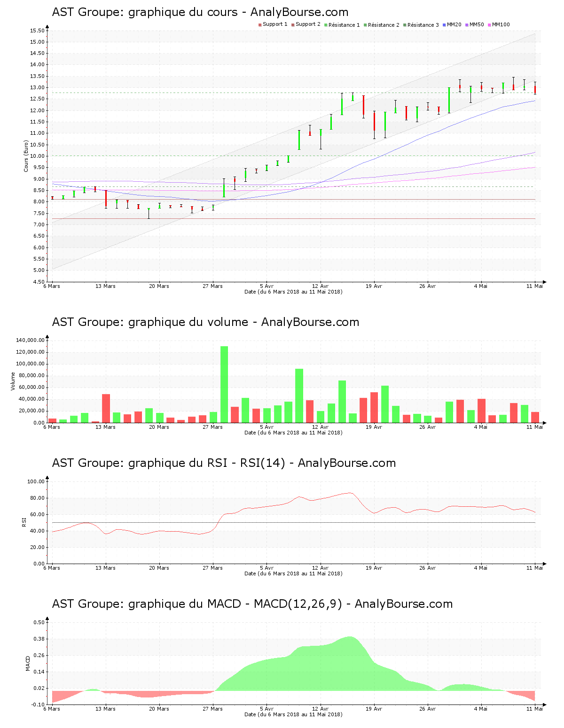Click the first red candlestick above 6 Mars

[52, 198]
